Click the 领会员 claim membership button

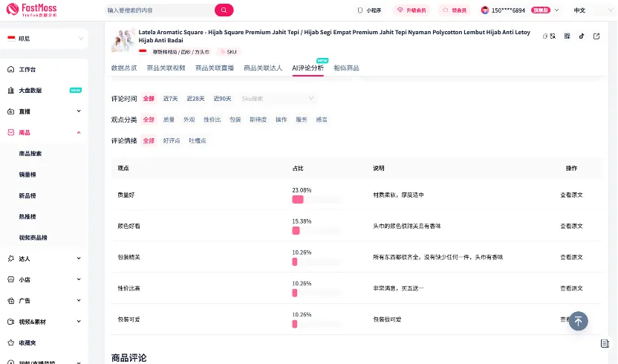point(455,10)
